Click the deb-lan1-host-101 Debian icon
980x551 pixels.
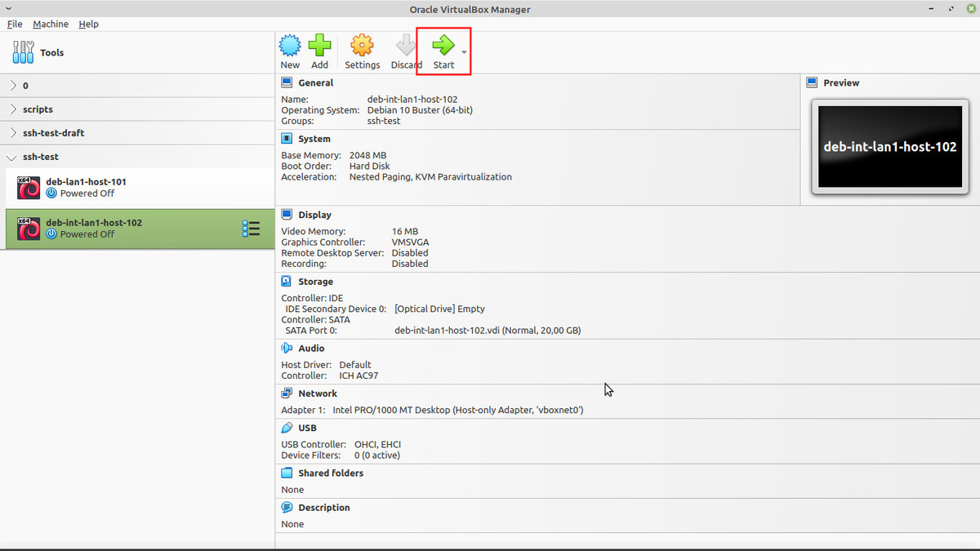tap(29, 188)
